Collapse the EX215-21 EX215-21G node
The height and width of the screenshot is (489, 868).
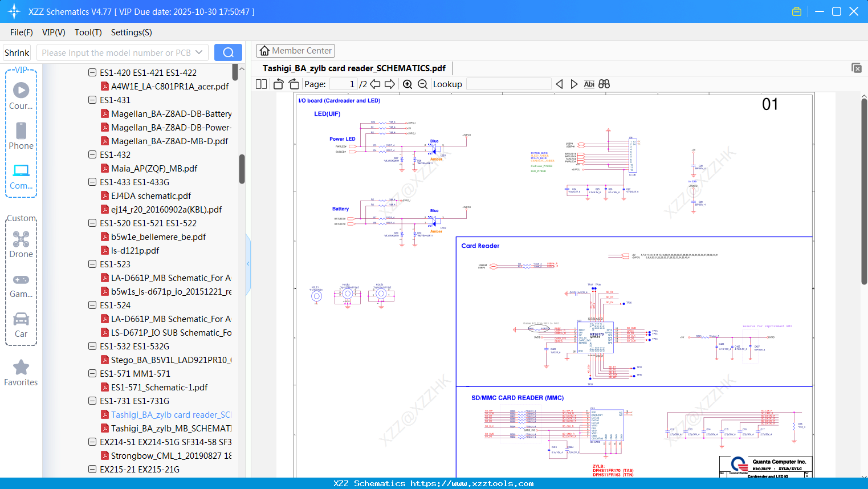[x=92, y=469]
